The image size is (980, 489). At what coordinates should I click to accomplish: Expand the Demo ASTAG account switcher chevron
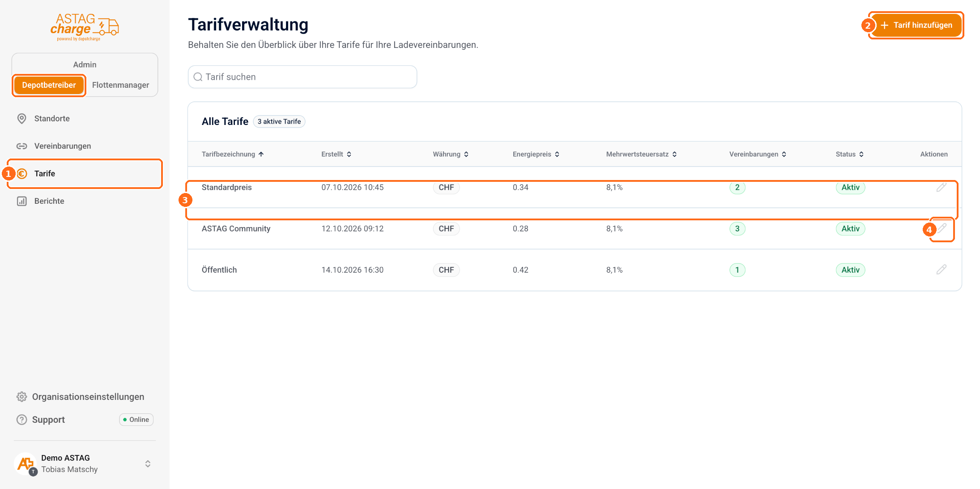tap(148, 464)
